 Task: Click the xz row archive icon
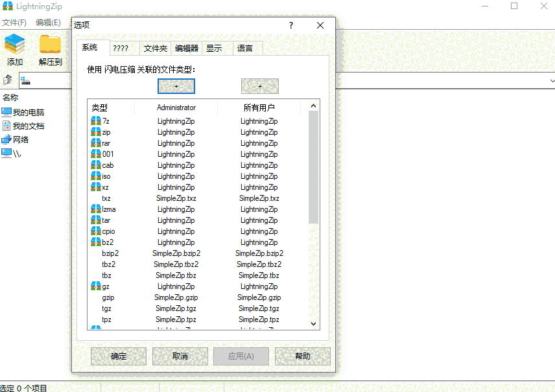(x=96, y=187)
